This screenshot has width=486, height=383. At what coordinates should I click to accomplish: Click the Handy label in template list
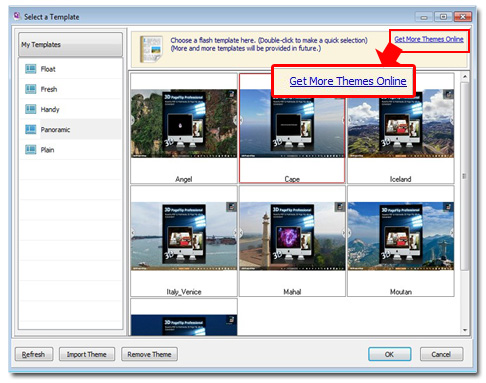[x=50, y=109]
